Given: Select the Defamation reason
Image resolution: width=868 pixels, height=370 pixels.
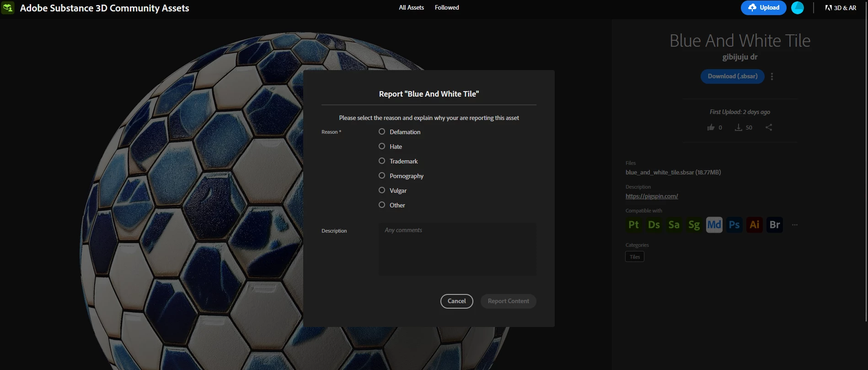Looking at the screenshot, I should (382, 131).
